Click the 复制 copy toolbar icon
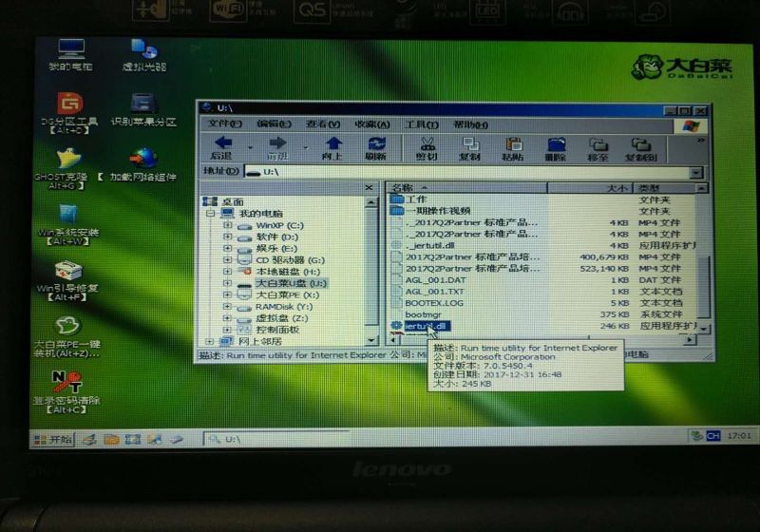This screenshot has height=532, width=760. click(469, 148)
